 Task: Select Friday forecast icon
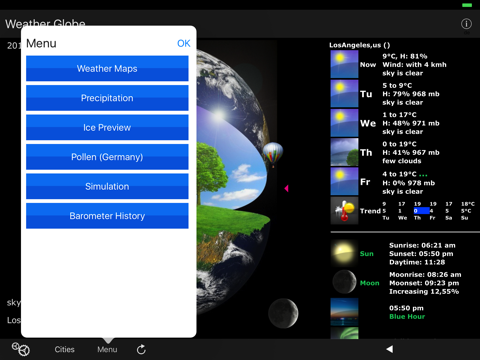tap(344, 182)
